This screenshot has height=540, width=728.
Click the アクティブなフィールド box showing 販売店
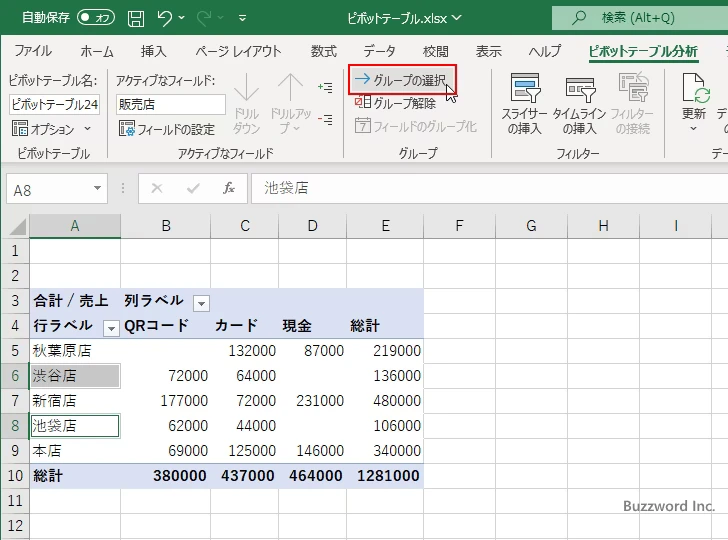click(x=170, y=104)
